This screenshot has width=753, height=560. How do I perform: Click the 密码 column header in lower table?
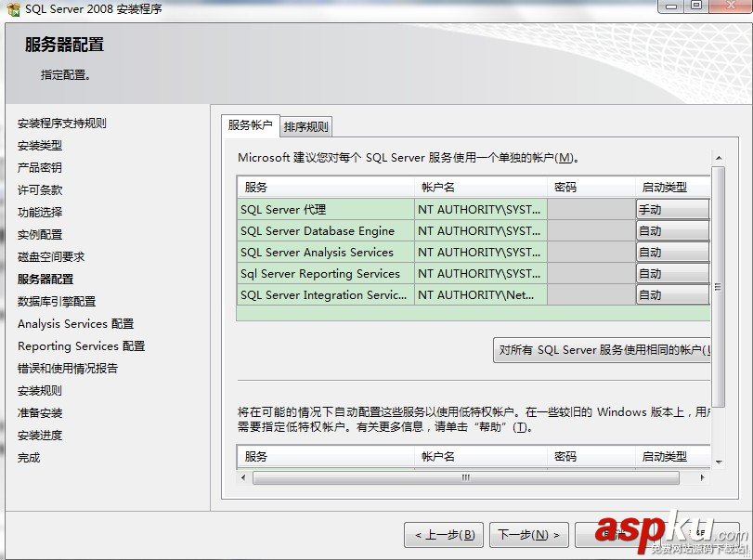[x=591, y=456]
